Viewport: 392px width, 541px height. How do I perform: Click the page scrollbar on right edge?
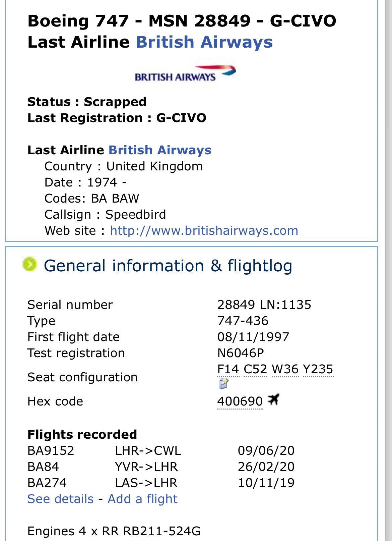(389, 268)
